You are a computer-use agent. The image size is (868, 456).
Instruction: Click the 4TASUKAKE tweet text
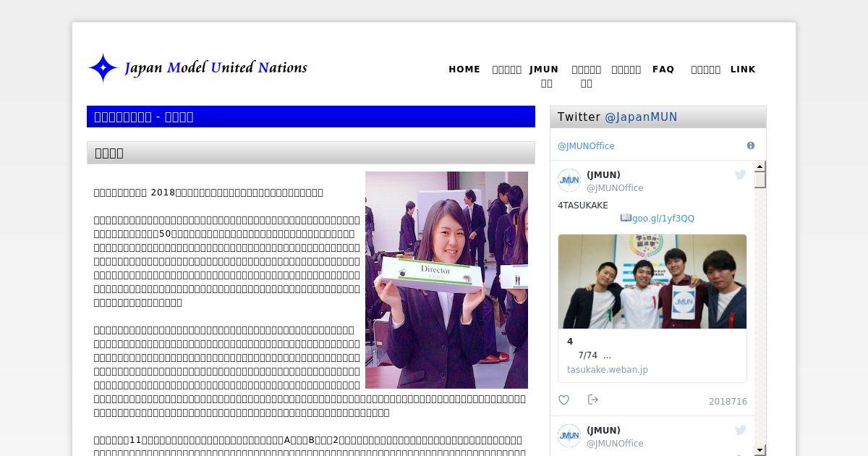583,206
